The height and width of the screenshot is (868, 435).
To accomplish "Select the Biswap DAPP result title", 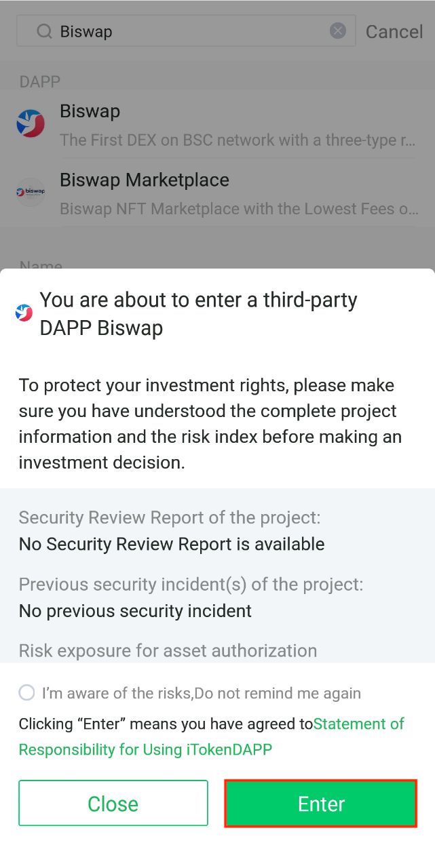I will point(90,111).
